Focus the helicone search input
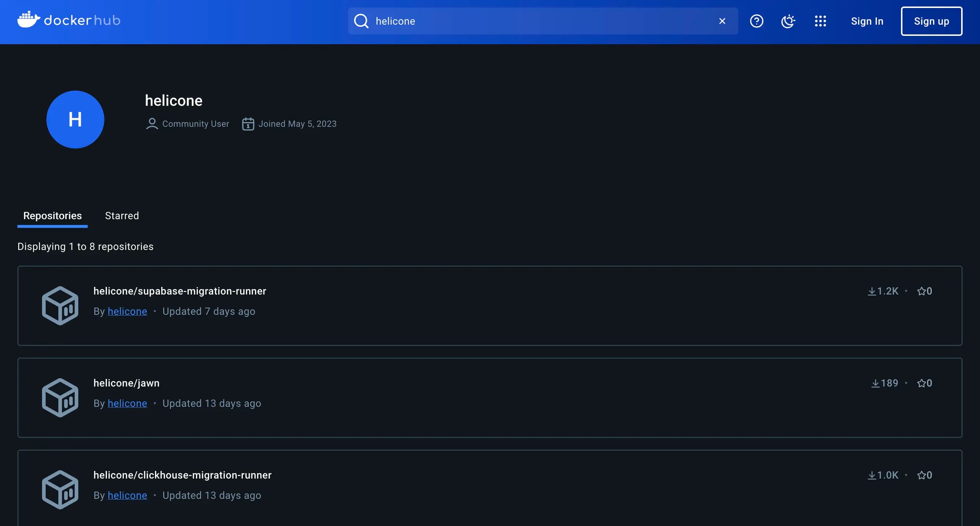This screenshot has width=980, height=526. click(x=543, y=21)
